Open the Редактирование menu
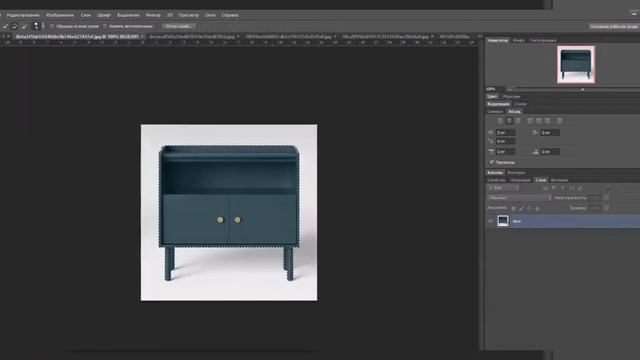The image size is (640, 360). pos(23,15)
